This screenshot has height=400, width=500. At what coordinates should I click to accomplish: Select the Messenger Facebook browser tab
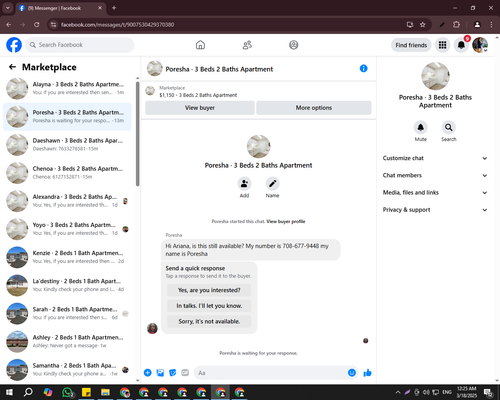coord(61,8)
